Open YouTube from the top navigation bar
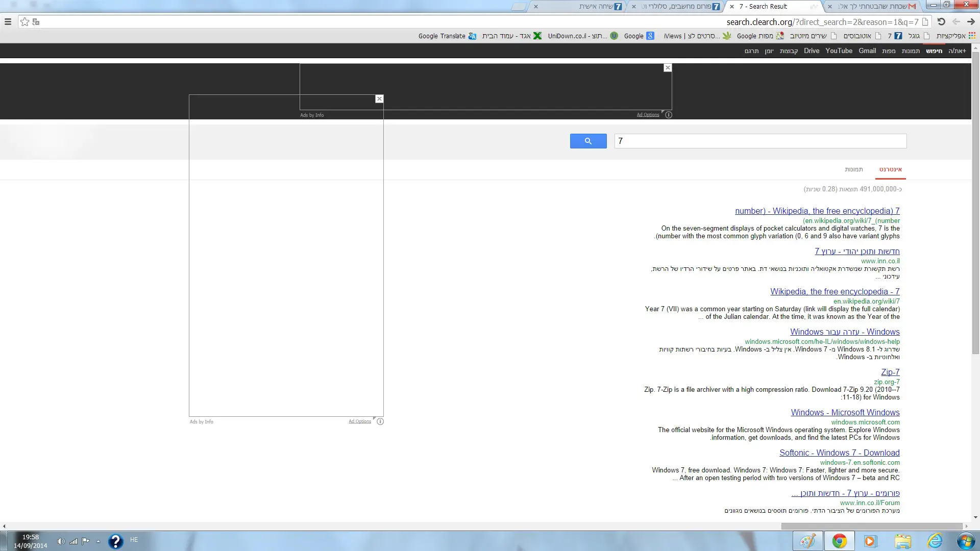 [x=839, y=51]
